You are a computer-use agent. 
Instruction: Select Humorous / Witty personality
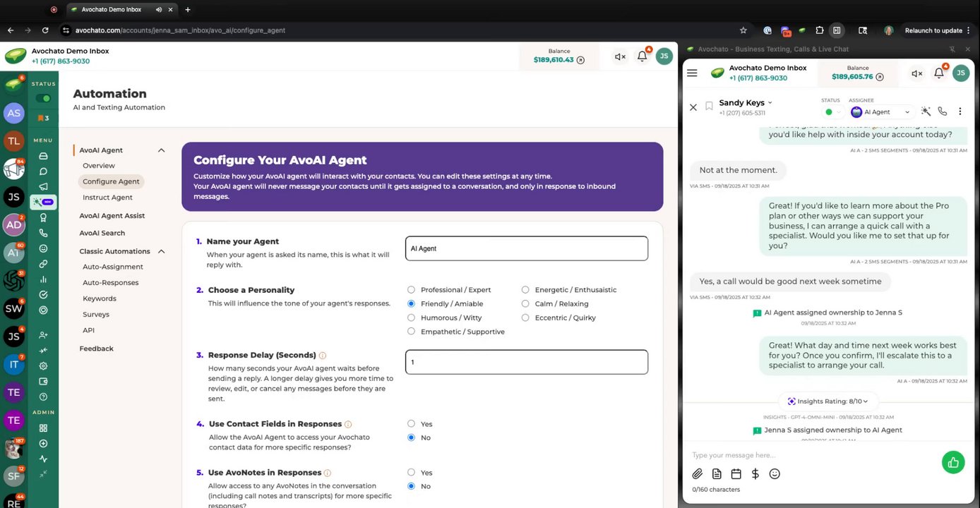coord(411,317)
